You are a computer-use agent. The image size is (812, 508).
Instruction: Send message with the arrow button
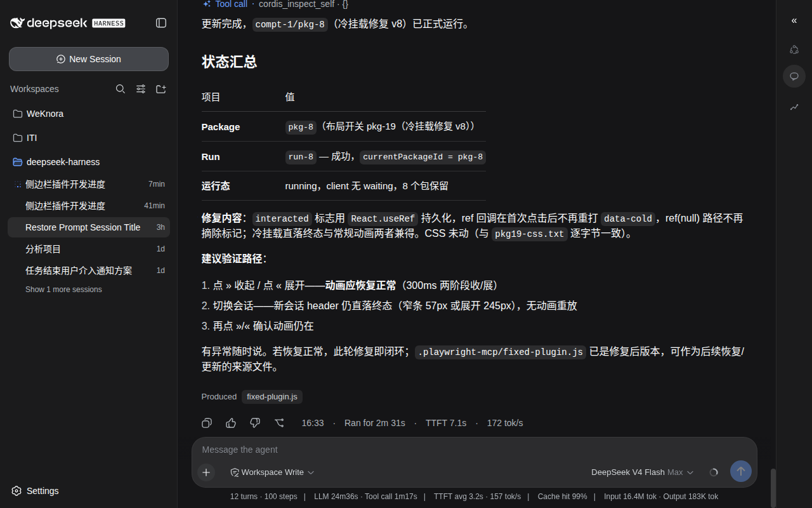(x=741, y=471)
